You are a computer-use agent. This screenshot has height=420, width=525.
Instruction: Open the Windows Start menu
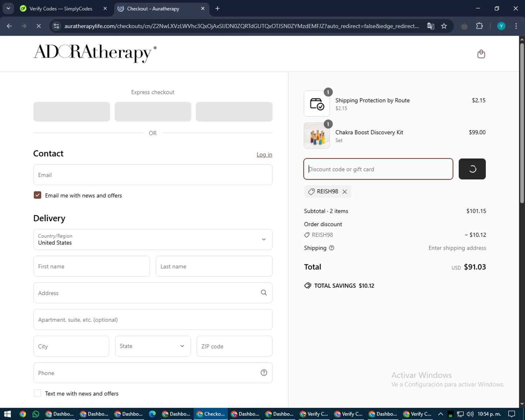pos(7,414)
